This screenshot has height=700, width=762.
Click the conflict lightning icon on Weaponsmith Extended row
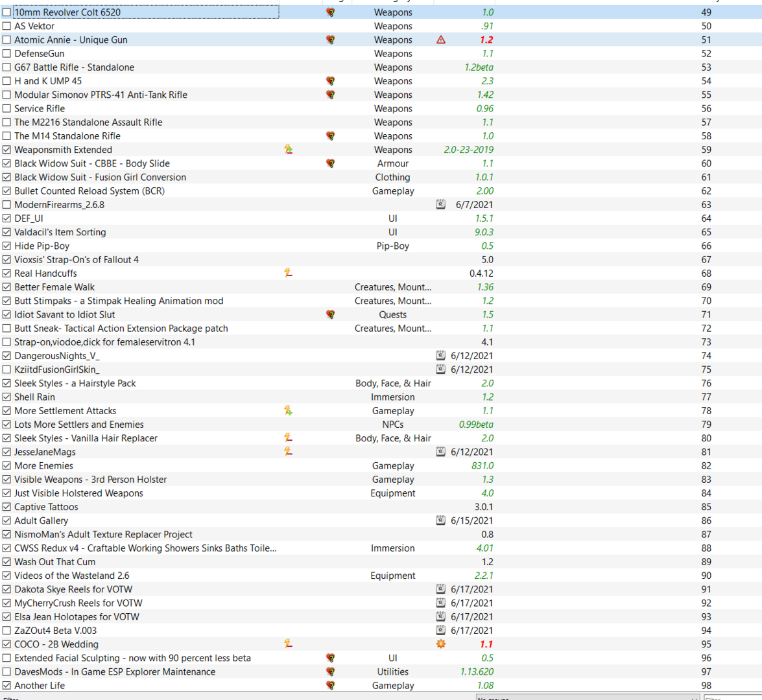288,150
